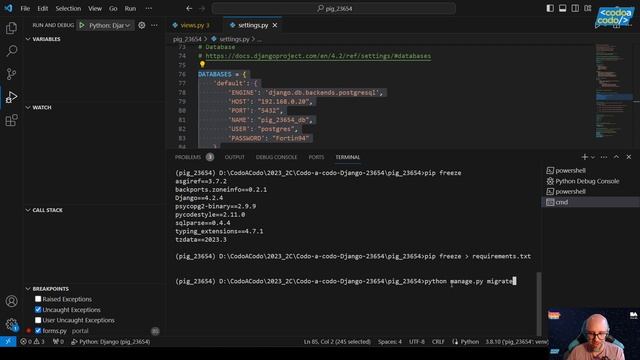Collapse the Watch section
640x360 pixels.
point(42,107)
